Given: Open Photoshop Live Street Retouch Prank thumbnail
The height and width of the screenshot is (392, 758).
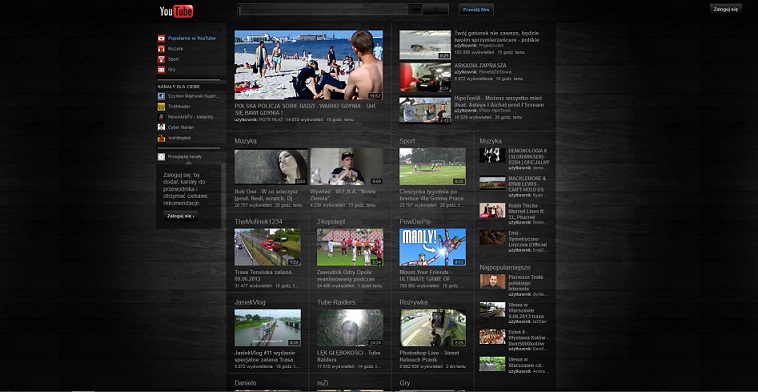Looking at the screenshot, I should pos(433,328).
